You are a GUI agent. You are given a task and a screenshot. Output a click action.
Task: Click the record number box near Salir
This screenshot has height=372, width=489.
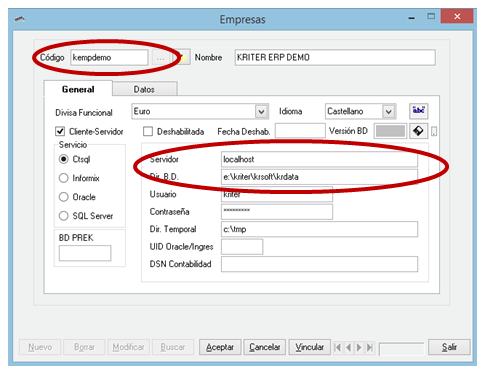pos(401,349)
